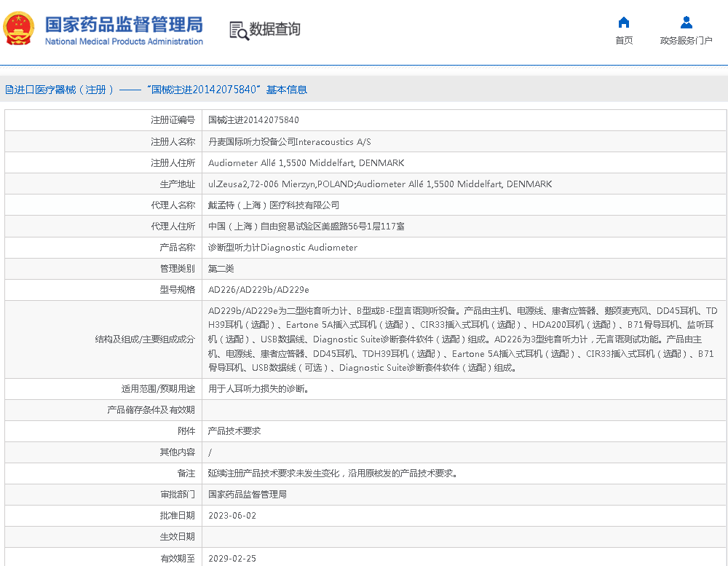The image size is (728, 566).
Task: Click the 数据查询 magnifier document icon
Action: 238,30
